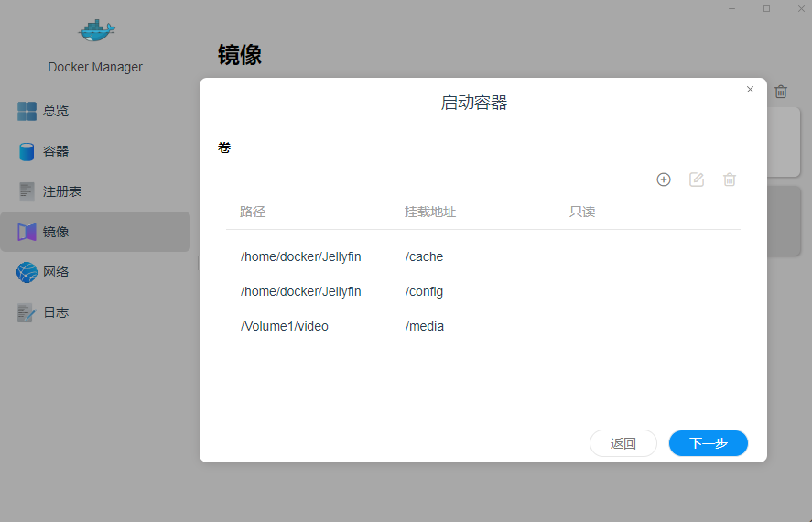The image size is (812, 522).
Task: Close the 启动容器 dialog
Action: click(x=751, y=90)
